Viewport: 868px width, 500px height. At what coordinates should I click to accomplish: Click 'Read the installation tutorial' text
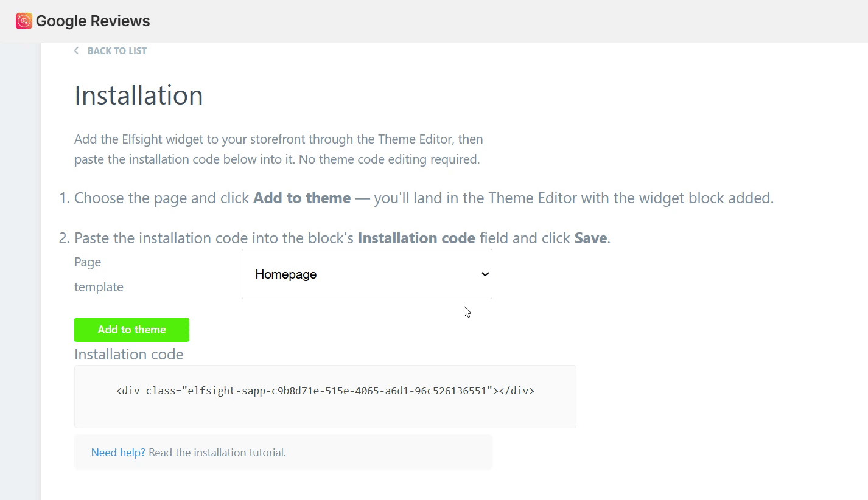(217, 453)
